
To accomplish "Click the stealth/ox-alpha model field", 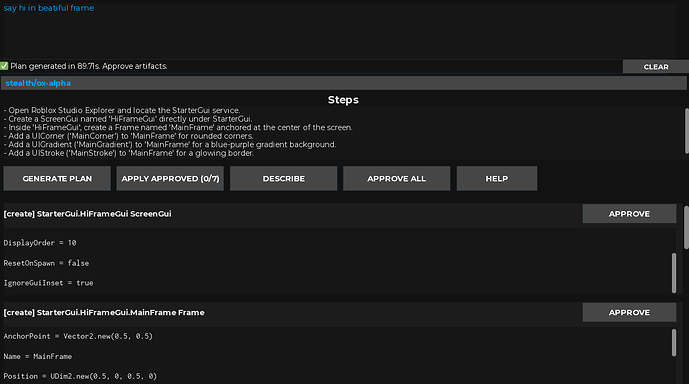I will click(344, 83).
